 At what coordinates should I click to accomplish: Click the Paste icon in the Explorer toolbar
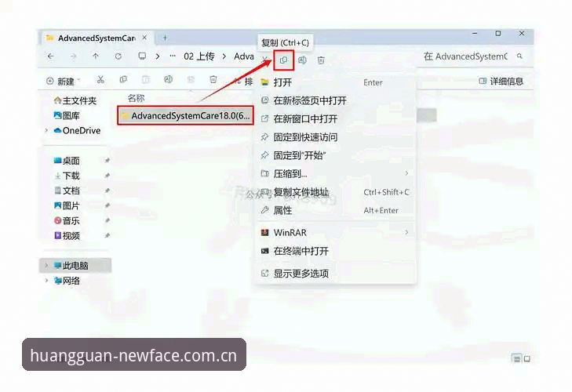coord(146,79)
